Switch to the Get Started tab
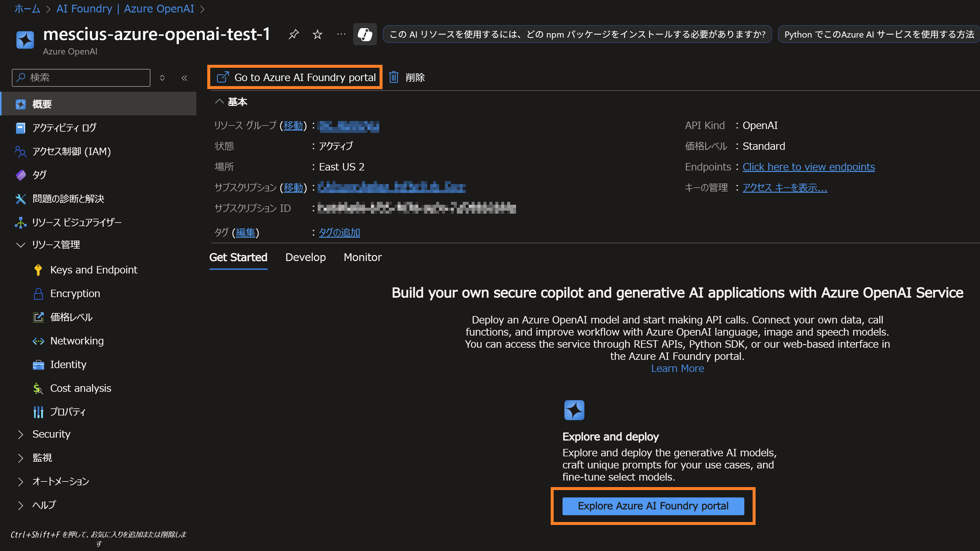This screenshot has height=551, width=980. click(x=238, y=257)
